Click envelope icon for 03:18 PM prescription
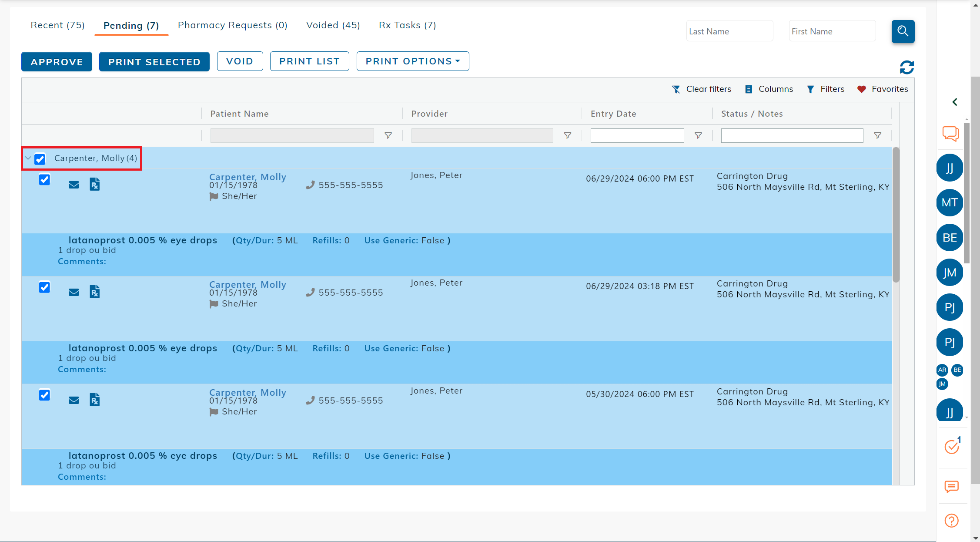This screenshot has width=980, height=542. tap(74, 293)
